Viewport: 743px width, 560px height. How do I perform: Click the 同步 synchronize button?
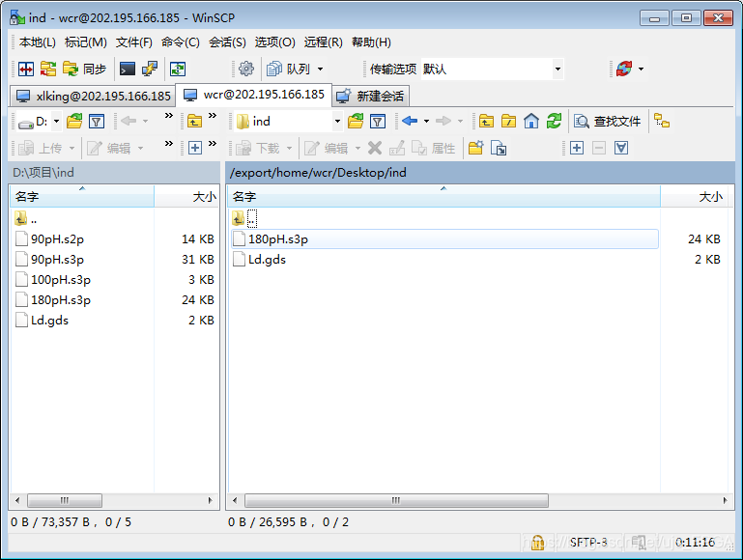click(85, 69)
